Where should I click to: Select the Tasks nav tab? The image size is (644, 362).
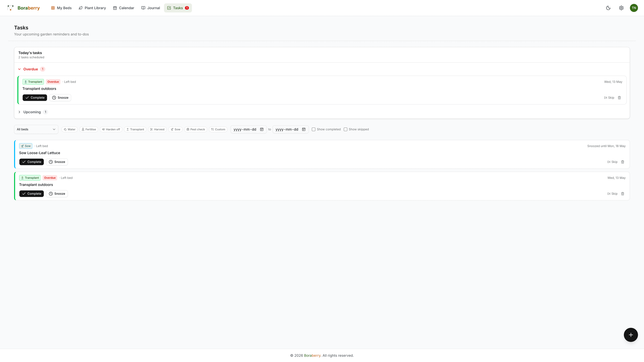pyautogui.click(x=178, y=8)
